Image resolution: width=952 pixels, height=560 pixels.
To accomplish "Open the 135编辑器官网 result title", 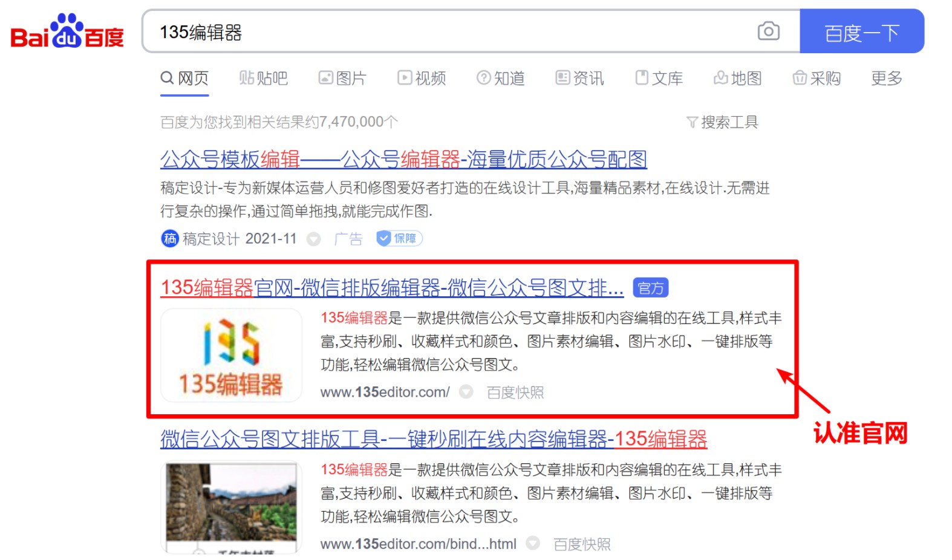I will pyautogui.click(x=392, y=288).
